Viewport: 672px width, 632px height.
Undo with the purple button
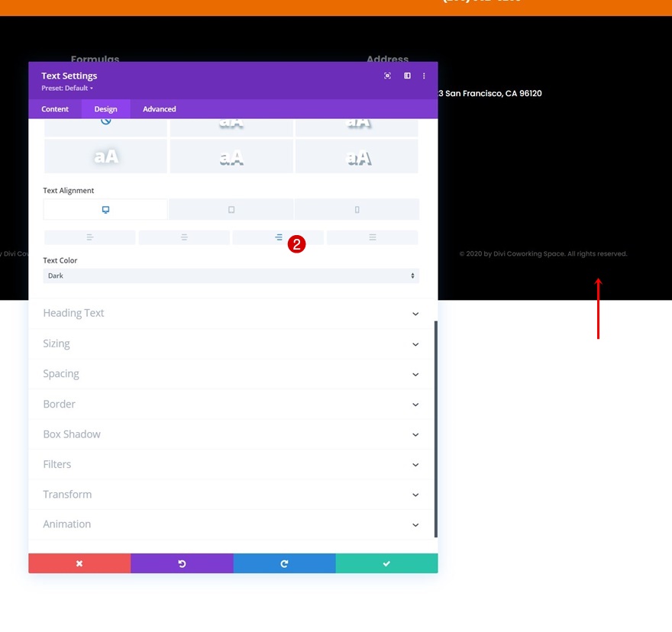[183, 563]
